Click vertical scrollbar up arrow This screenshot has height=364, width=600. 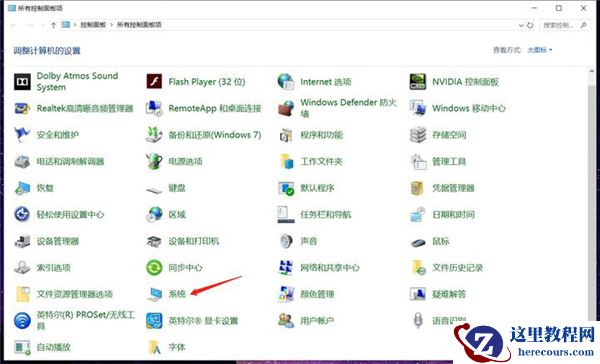591,71
